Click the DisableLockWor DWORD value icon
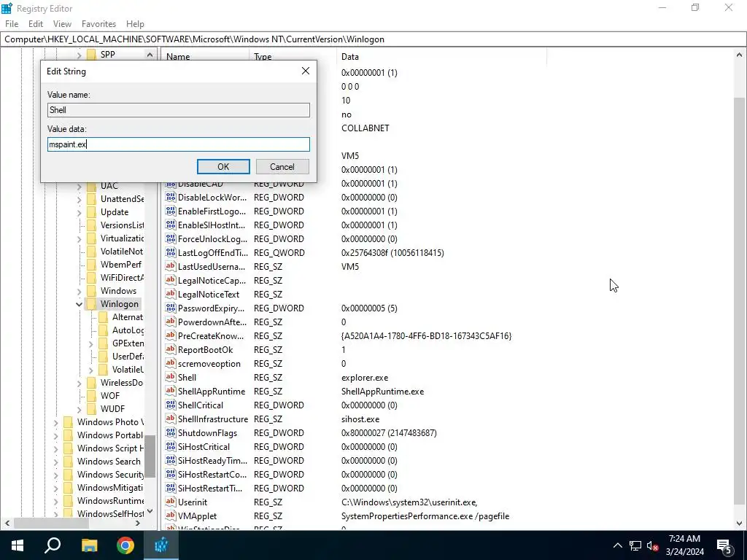The width and height of the screenshot is (747, 560). click(x=171, y=197)
